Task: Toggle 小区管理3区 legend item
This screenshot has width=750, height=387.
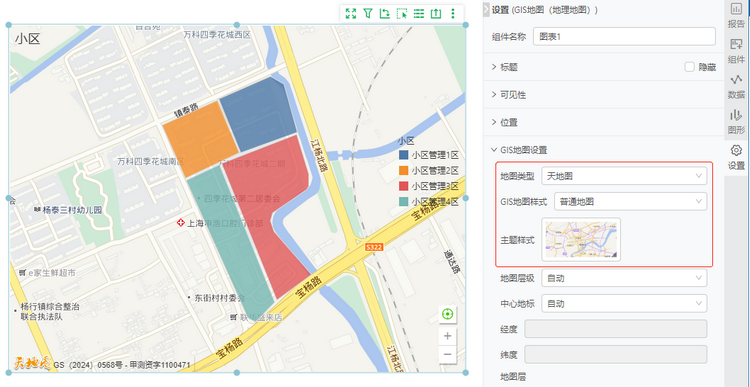Action: 429,186
